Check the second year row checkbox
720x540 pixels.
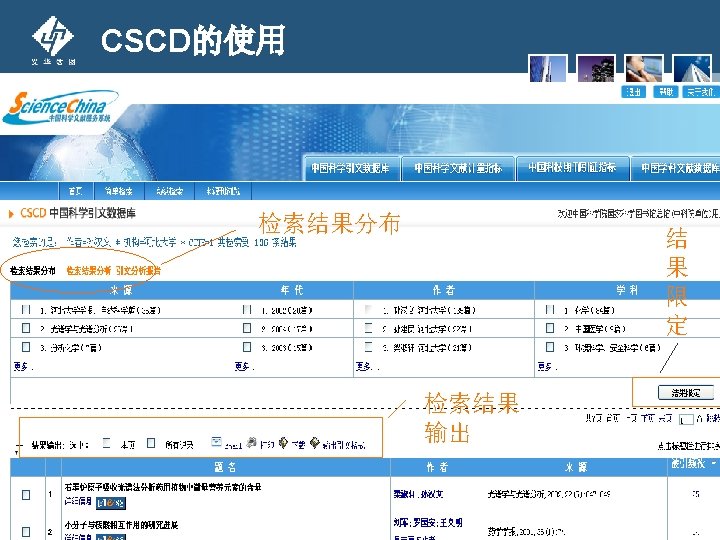pyautogui.click(x=247, y=328)
